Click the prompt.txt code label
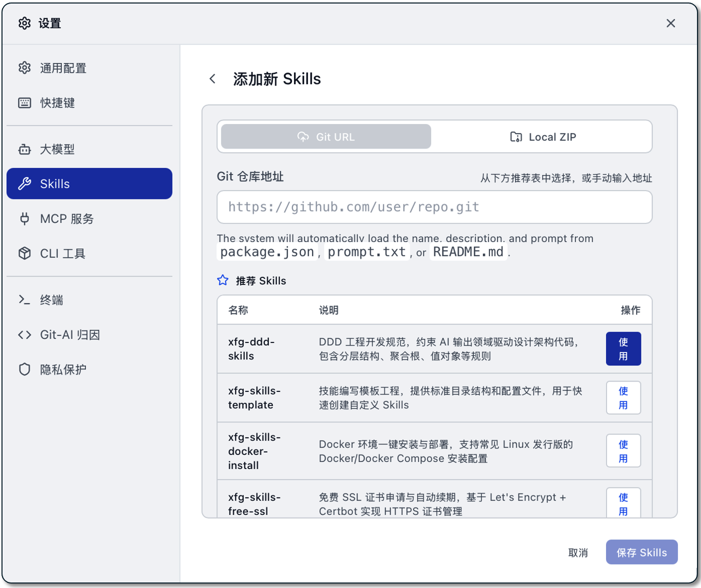 [366, 252]
